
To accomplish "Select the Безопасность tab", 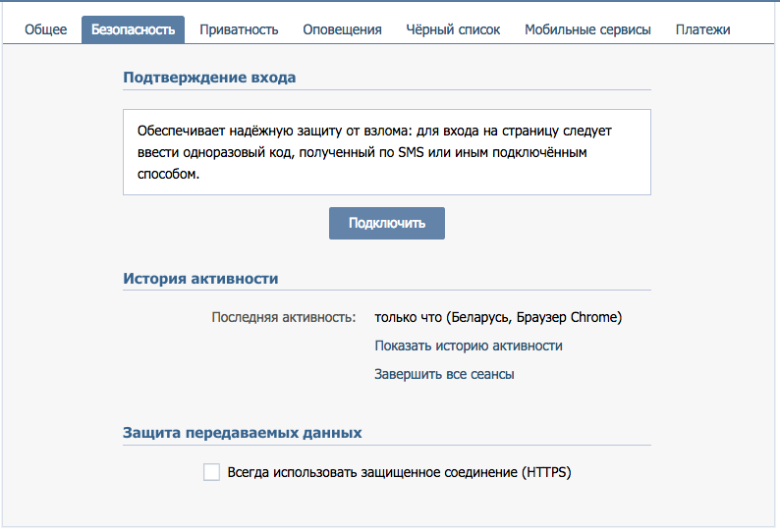I will point(133,29).
